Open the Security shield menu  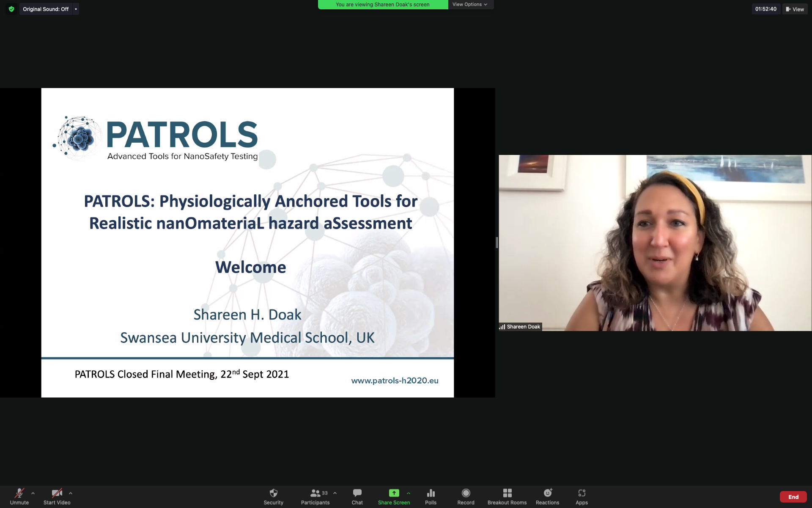click(273, 497)
